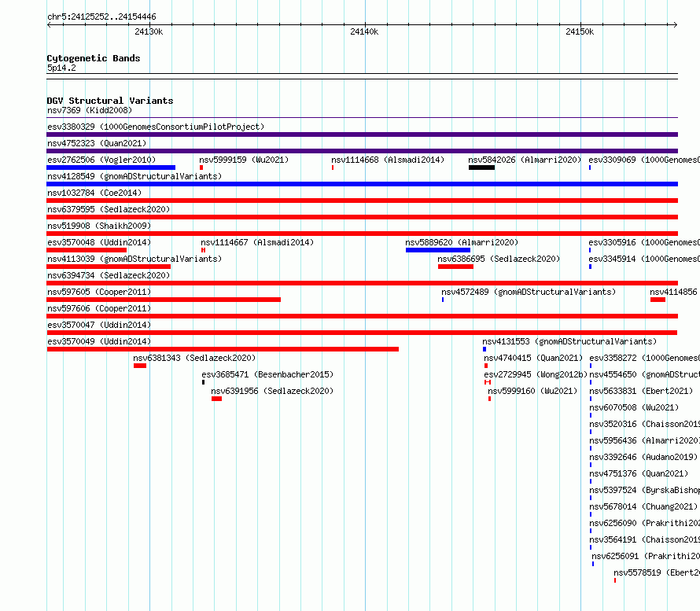Click the esv2762506 (Vogler2010) blue bar
Screen dimensions: 700x611
click(x=111, y=167)
